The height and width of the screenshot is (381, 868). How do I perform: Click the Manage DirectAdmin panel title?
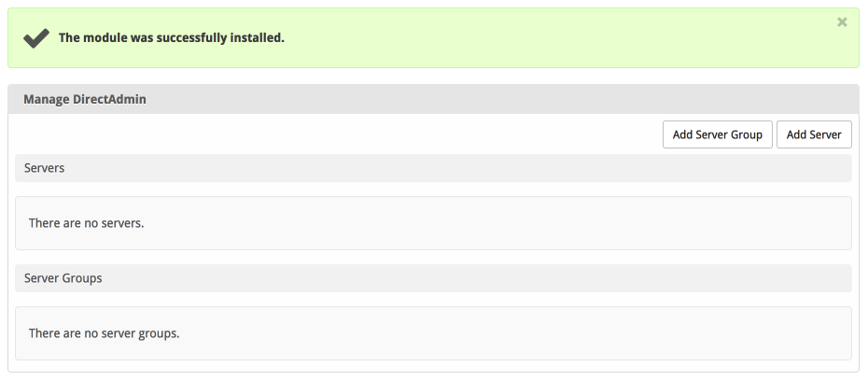click(x=85, y=99)
